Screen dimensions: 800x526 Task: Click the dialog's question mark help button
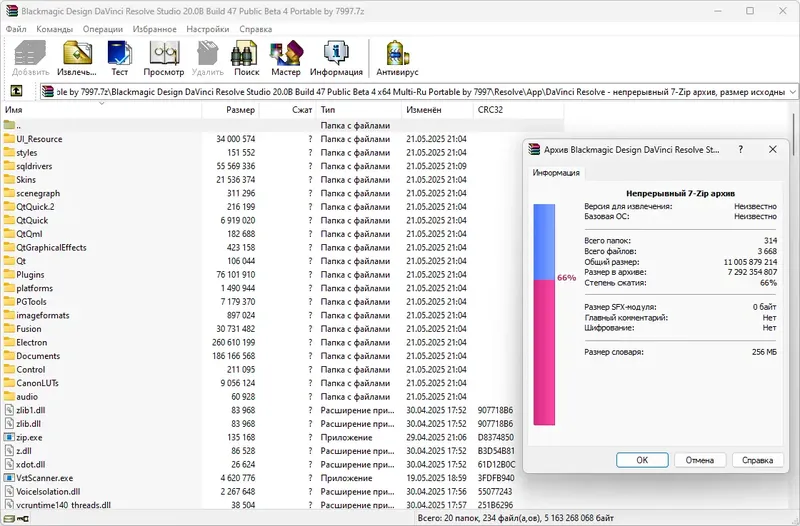click(740, 149)
